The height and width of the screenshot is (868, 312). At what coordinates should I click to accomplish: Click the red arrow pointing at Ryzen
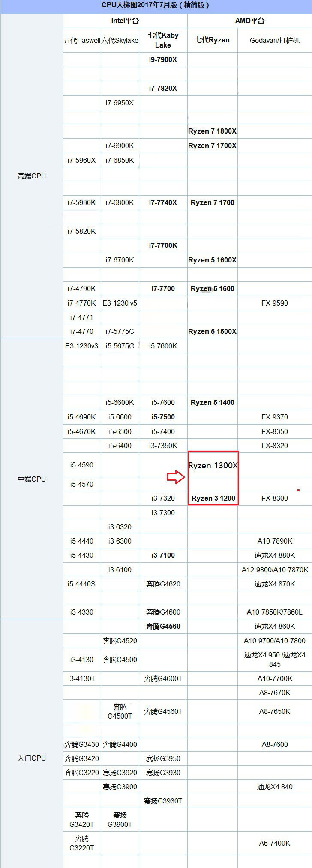[176, 477]
